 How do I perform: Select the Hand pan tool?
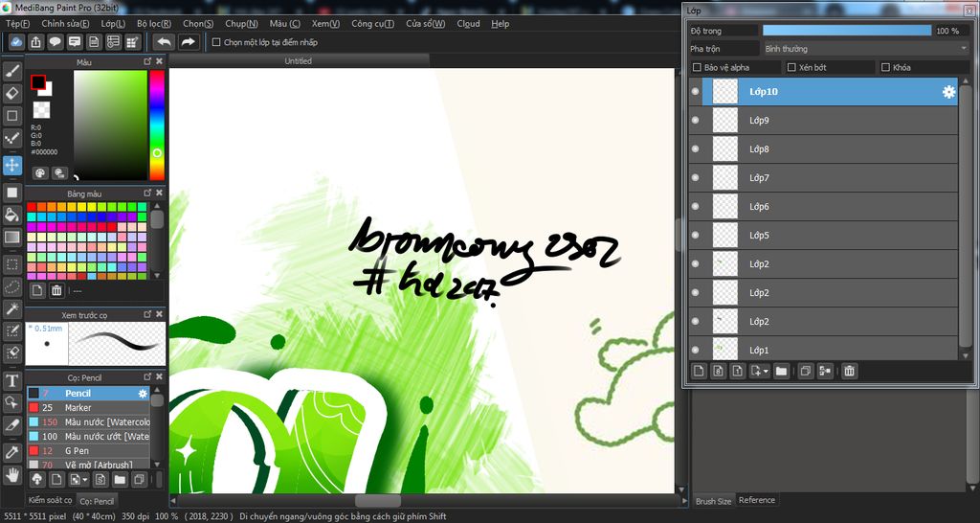coord(12,474)
